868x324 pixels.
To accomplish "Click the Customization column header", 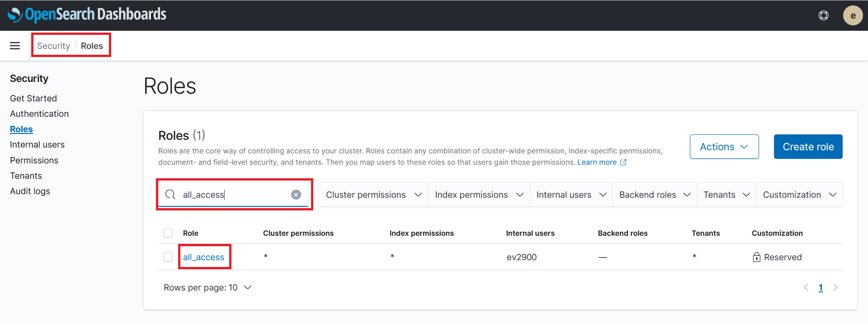I will pos(777,233).
